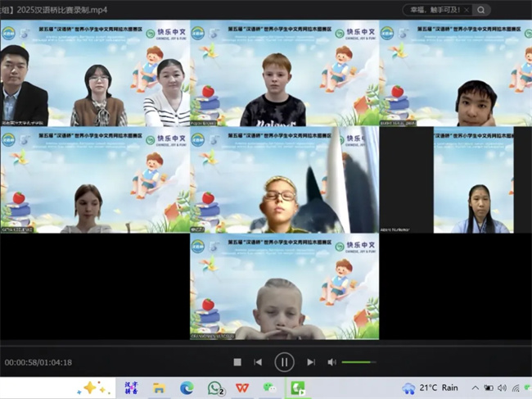This screenshot has height=399, width=532.
Task: Skip to the previous video
Action: pyautogui.click(x=258, y=362)
